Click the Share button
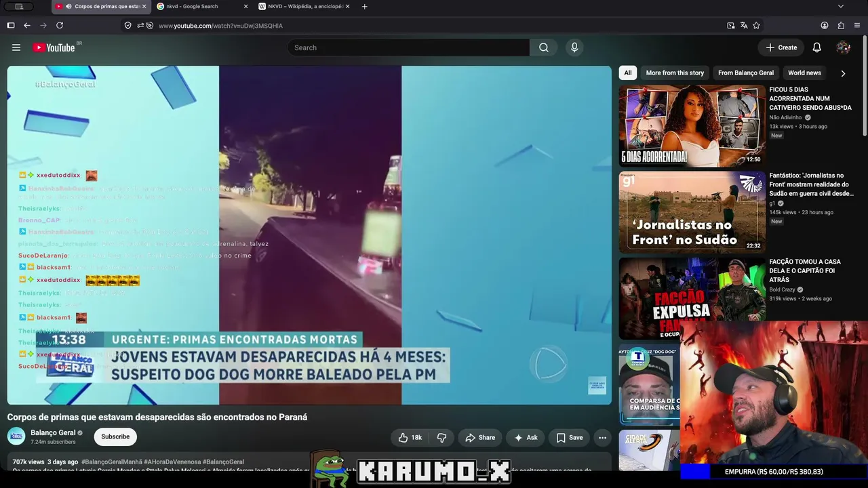The image size is (868, 488). tap(480, 438)
